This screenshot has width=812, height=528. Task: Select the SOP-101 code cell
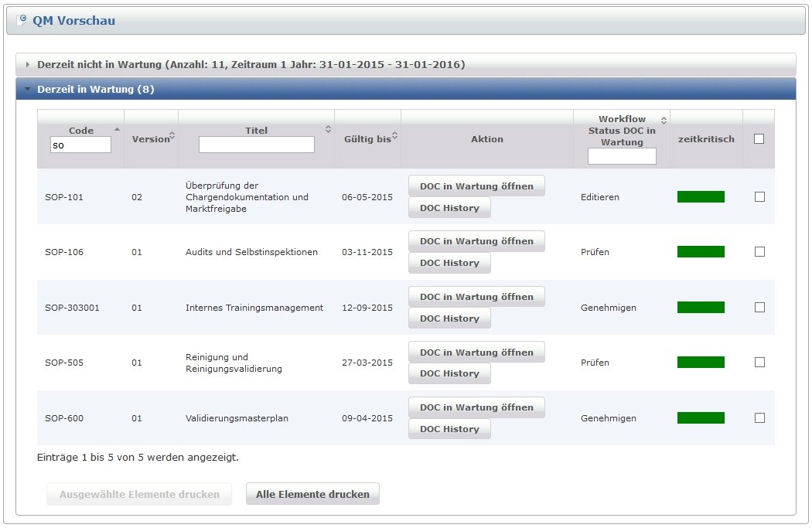click(x=64, y=196)
